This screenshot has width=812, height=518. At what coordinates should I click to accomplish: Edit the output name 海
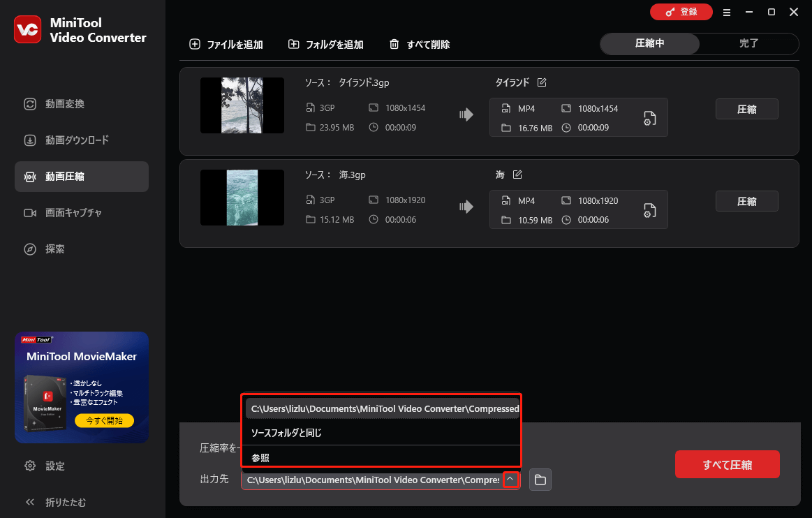pyautogui.click(x=517, y=175)
